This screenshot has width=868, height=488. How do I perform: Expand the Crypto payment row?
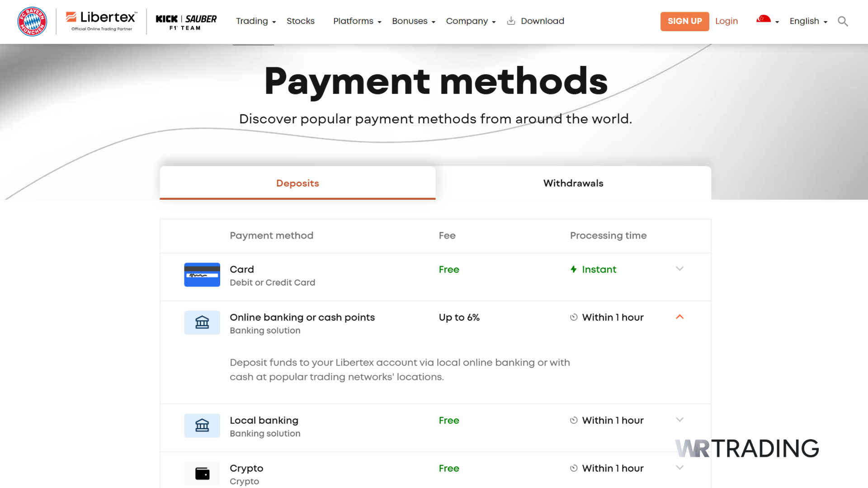click(x=679, y=468)
